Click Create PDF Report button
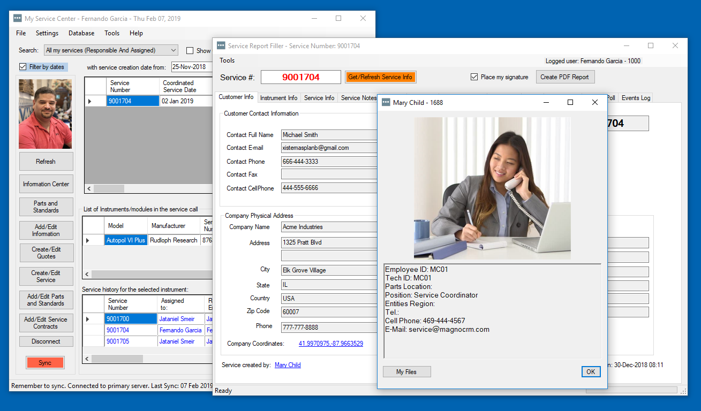Viewport: 701px width, 411px height. pyautogui.click(x=565, y=77)
